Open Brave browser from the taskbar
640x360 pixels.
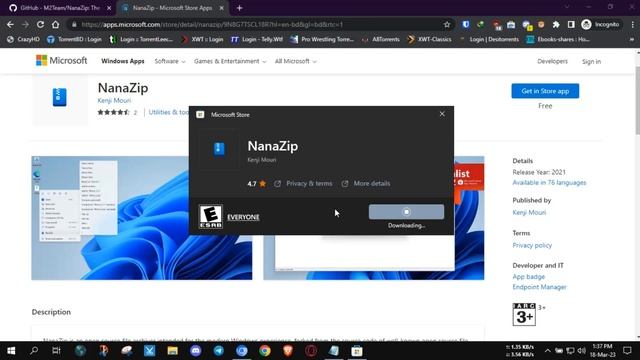[x=288, y=351]
